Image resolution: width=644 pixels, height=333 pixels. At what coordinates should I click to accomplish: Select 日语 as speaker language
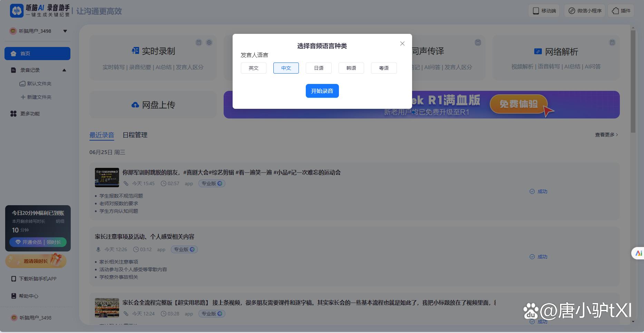pyautogui.click(x=318, y=68)
